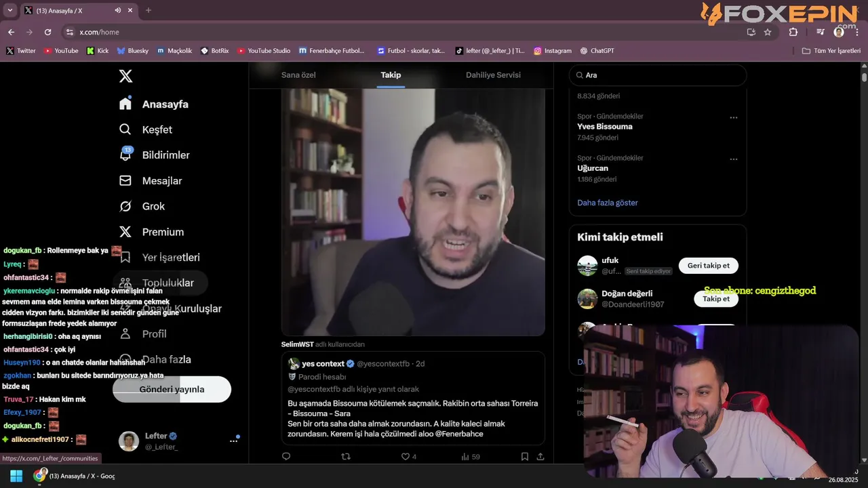Expand Daha fazla menu in the sidebar
The width and height of the screenshot is (868, 488).
tap(155, 359)
